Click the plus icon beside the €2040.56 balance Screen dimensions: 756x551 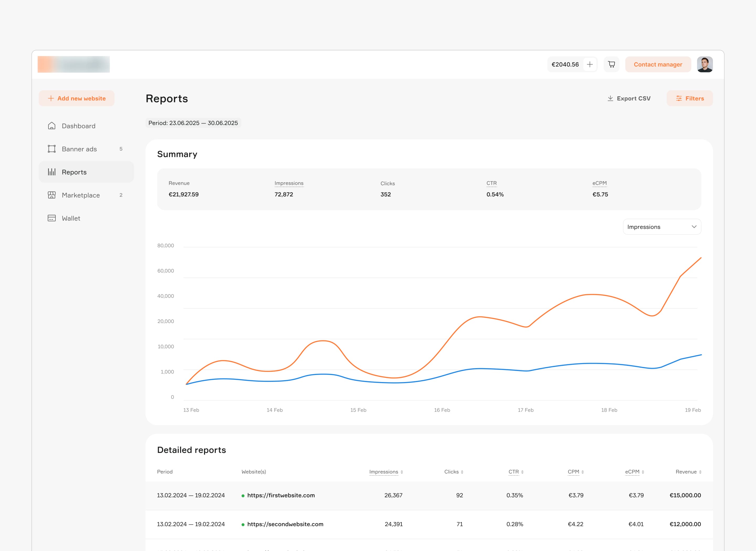[x=590, y=64]
